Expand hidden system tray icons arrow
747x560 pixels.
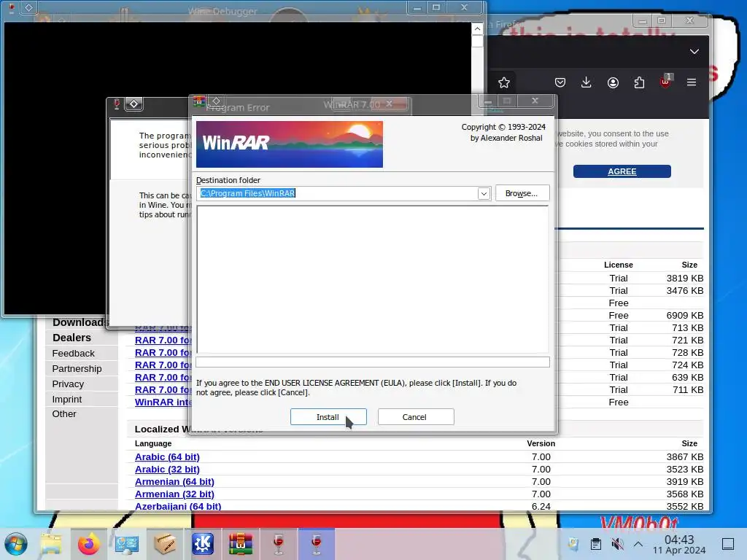[638, 544]
